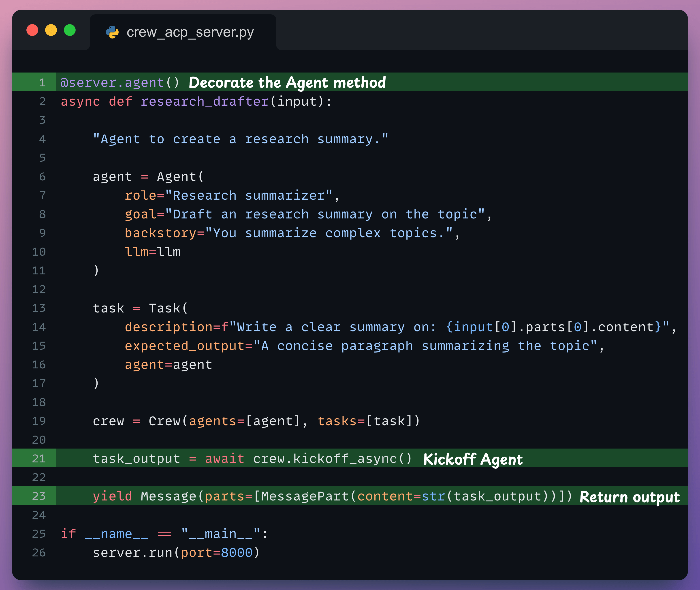Click the green maximize window dot
Viewport: 700px width, 590px height.
(x=70, y=30)
